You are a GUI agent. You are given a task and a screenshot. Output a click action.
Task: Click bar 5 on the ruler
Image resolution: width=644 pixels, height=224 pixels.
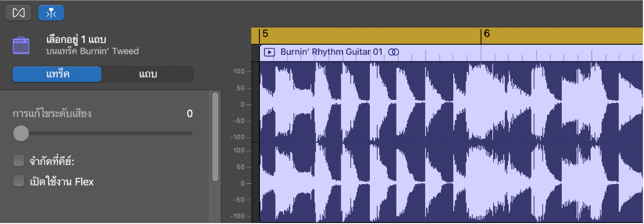[x=265, y=34]
